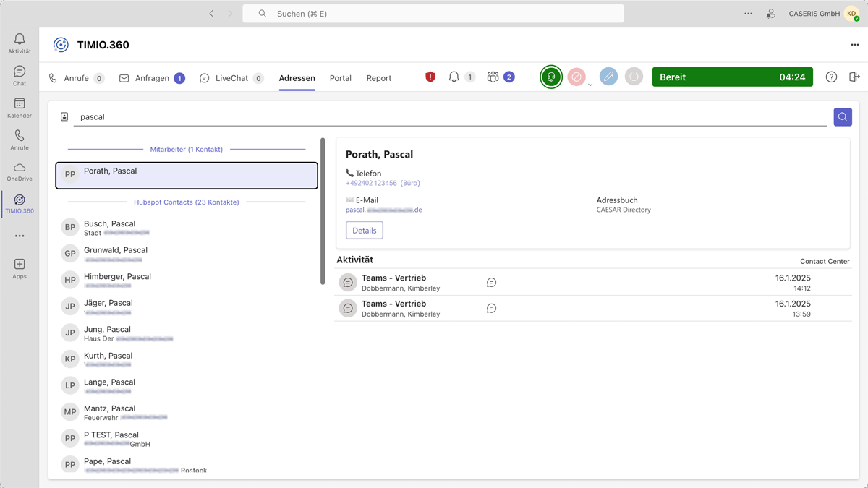Screen dimensions: 868x488
Task: Open the team members group icon
Action: pos(493,77)
